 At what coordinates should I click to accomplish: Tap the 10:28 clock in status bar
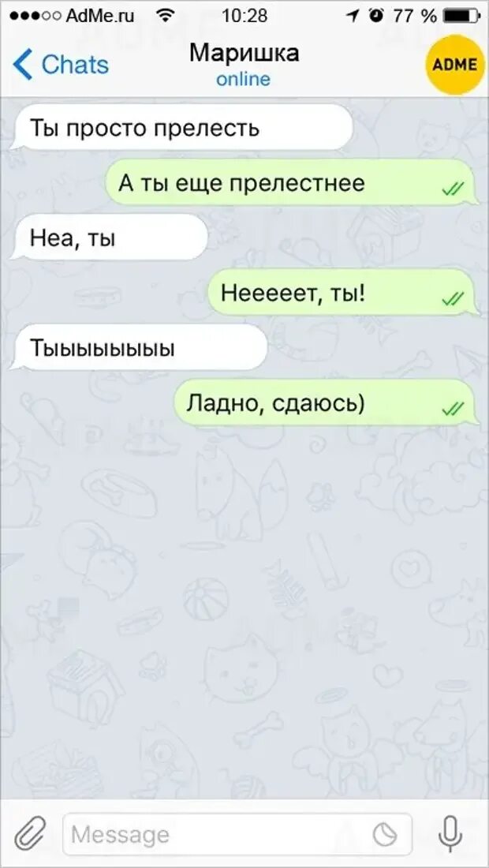[244, 16]
